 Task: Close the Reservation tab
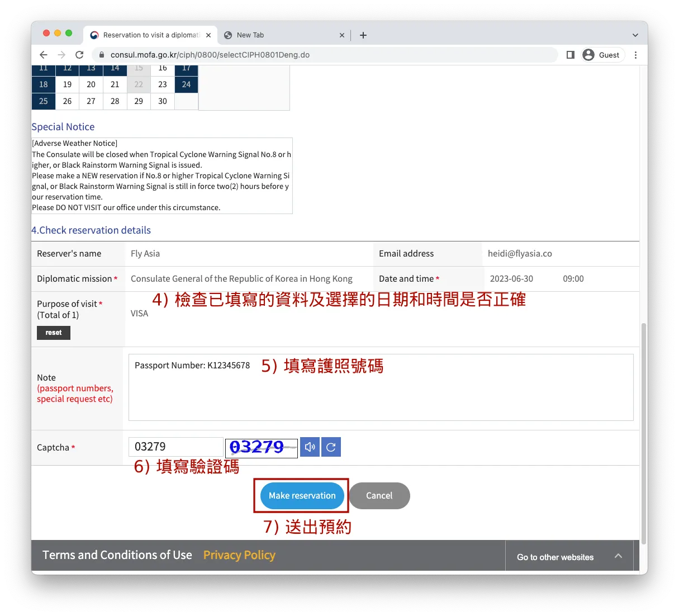[208, 35]
